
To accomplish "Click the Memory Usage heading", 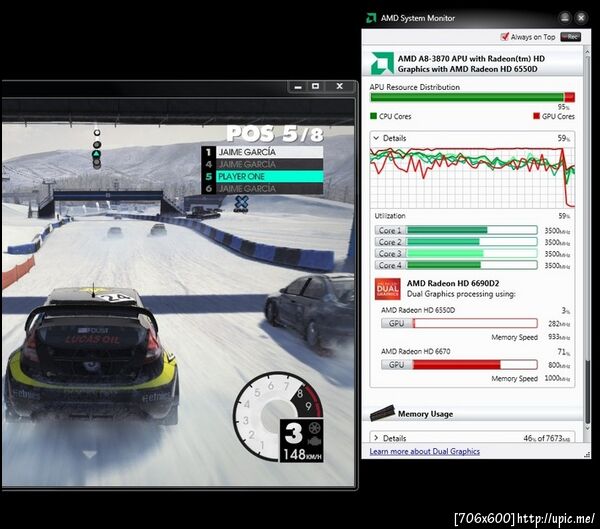I will (x=425, y=414).
